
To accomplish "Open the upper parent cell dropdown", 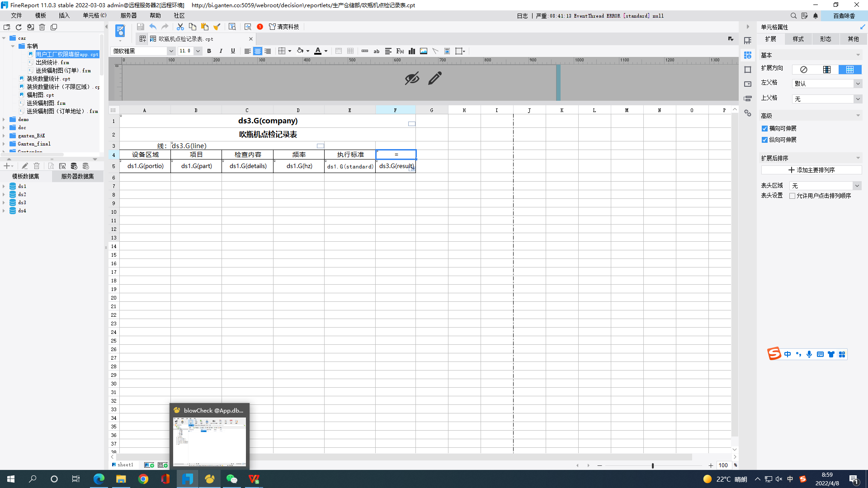I will [858, 99].
